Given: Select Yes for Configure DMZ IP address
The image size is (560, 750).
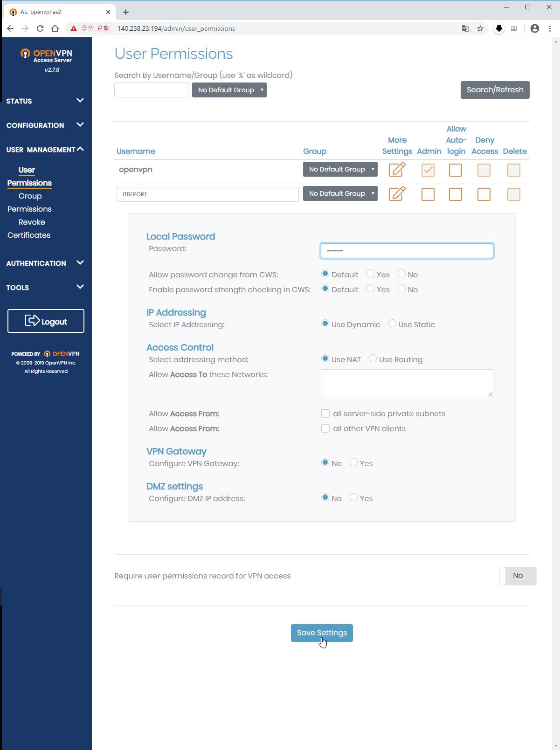Looking at the screenshot, I should pyautogui.click(x=354, y=497).
